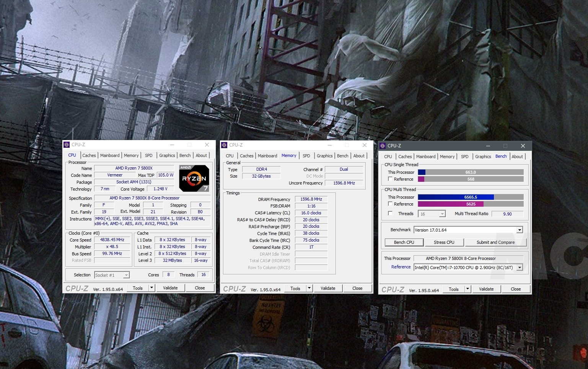Enable the Reference checkbox under CPU Single Thread

tap(390, 179)
